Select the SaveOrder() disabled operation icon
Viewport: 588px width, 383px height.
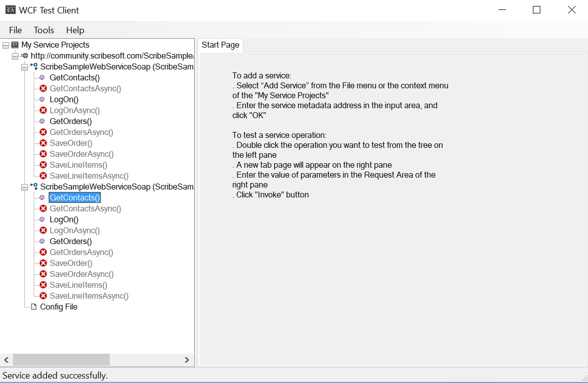[x=43, y=143]
